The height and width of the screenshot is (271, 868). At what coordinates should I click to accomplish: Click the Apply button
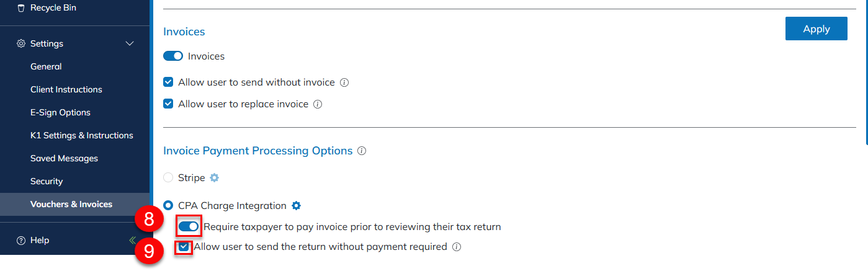point(816,29)
